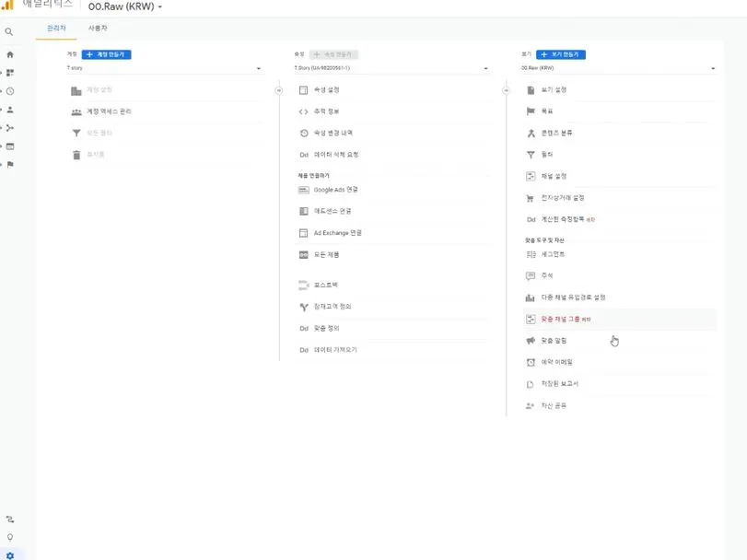747x560 pixels.
Task: Open 데이터 삭제 요청 link
Action: (x=336, y=155)
